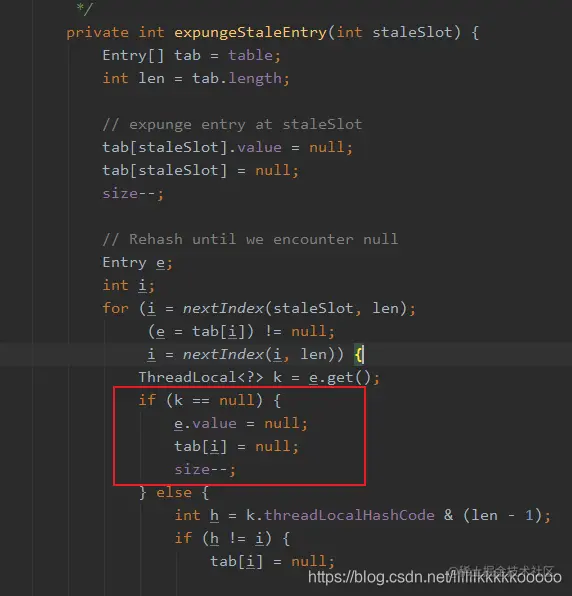Click the 'size--;' statement in red box
The height and width of the screenshot is (596, 572).
tap(205, 470)
